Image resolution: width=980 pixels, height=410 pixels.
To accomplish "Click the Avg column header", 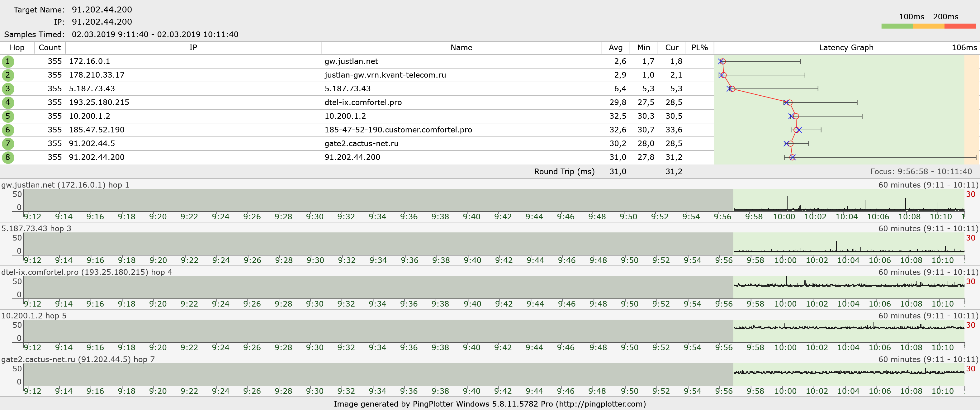I will pos(616,48).
